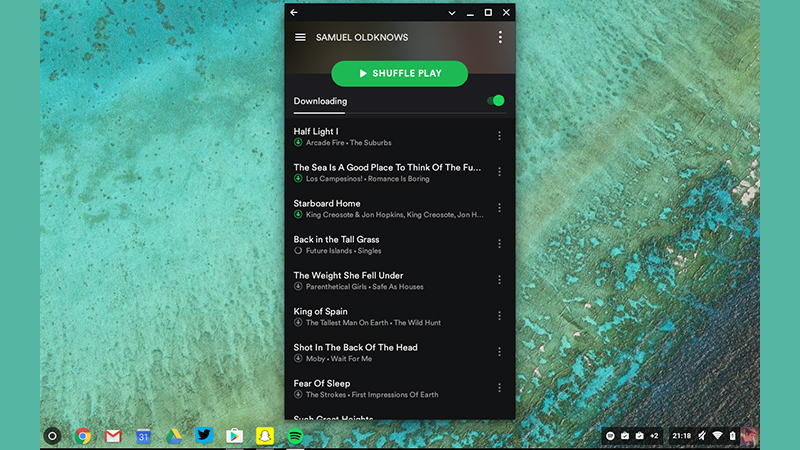Click the Downloading label
800x450 pixels.
pos(320,101)
